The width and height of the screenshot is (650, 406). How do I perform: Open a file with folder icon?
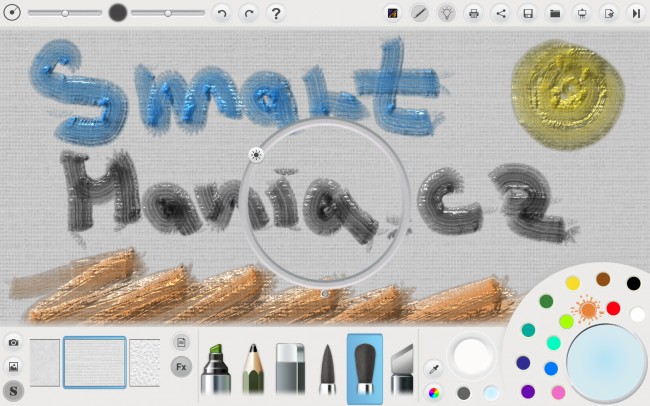tap(555, 14)
